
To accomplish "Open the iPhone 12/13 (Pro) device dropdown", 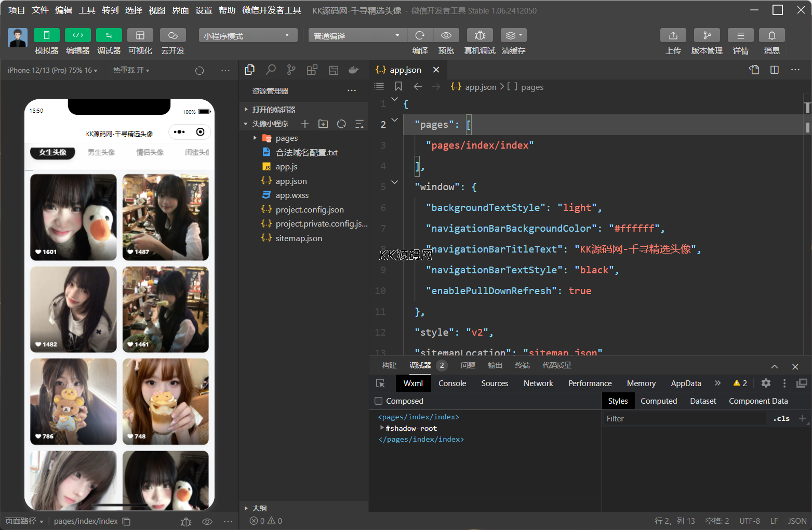I will 52,70.
